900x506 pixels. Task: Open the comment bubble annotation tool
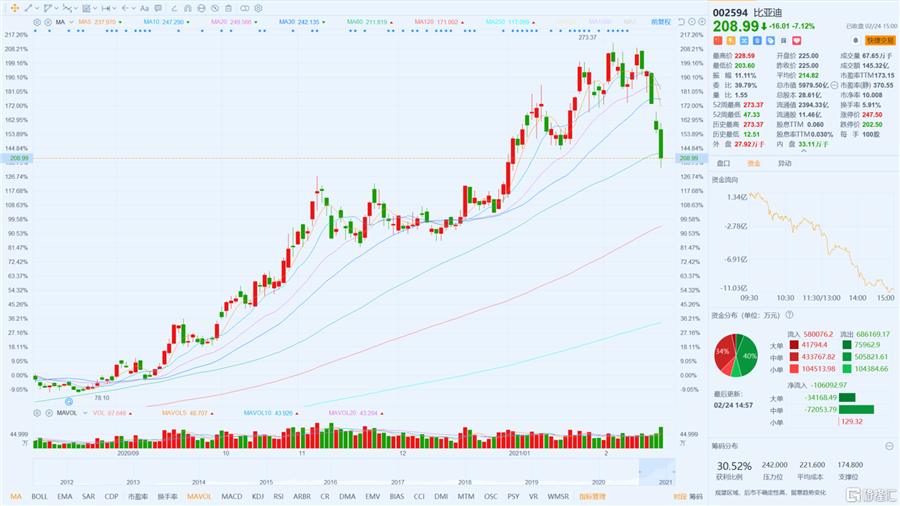(158, 9)
